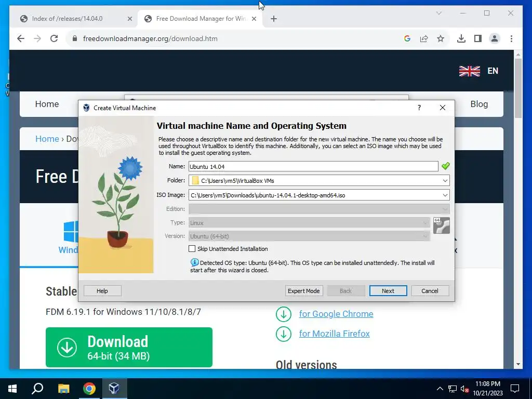Open Blog in site navigation
The image size is (532, 399).
479,104
